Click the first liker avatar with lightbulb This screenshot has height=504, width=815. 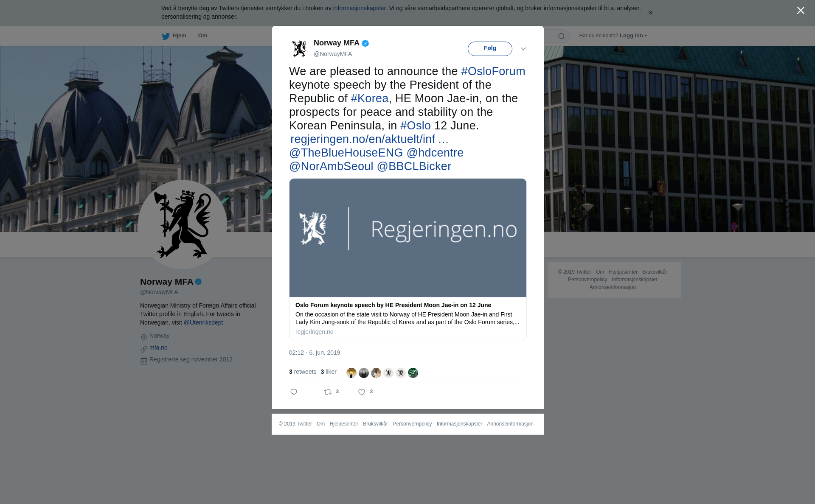click(351, 373)
